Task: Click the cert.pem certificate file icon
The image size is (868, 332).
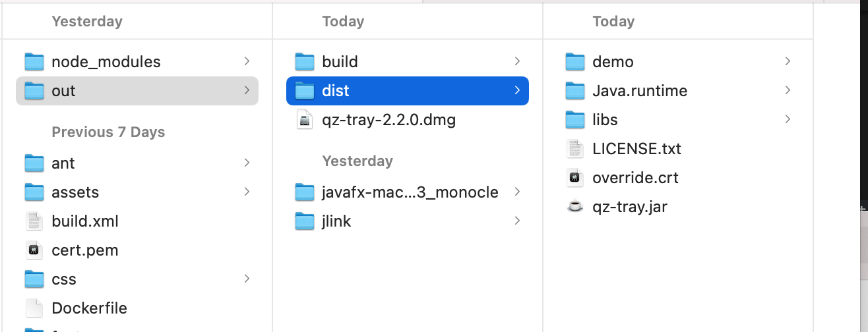Action: pos(34,250)
